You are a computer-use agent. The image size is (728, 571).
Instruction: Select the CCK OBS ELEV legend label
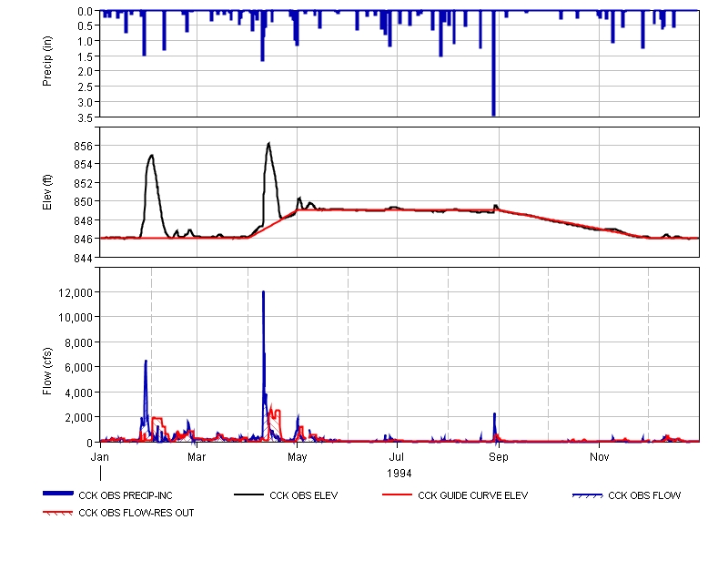[x=306, y=496]
